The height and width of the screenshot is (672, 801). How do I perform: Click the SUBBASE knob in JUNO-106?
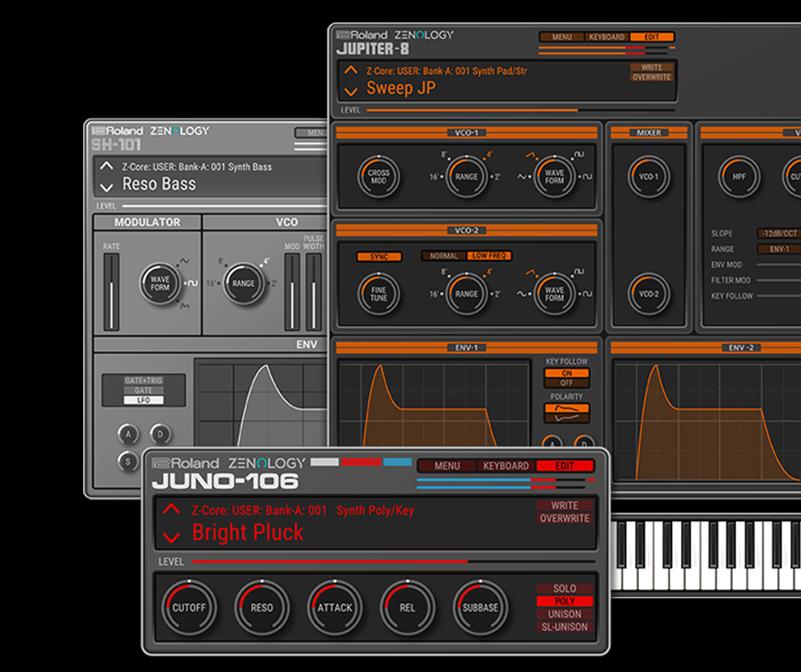point(480,607)
